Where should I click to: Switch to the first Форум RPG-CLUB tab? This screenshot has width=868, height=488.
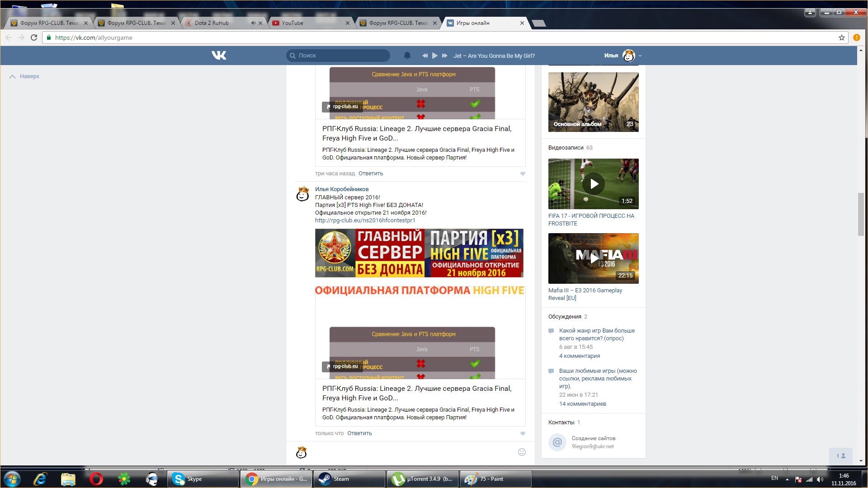coord(49,23)
